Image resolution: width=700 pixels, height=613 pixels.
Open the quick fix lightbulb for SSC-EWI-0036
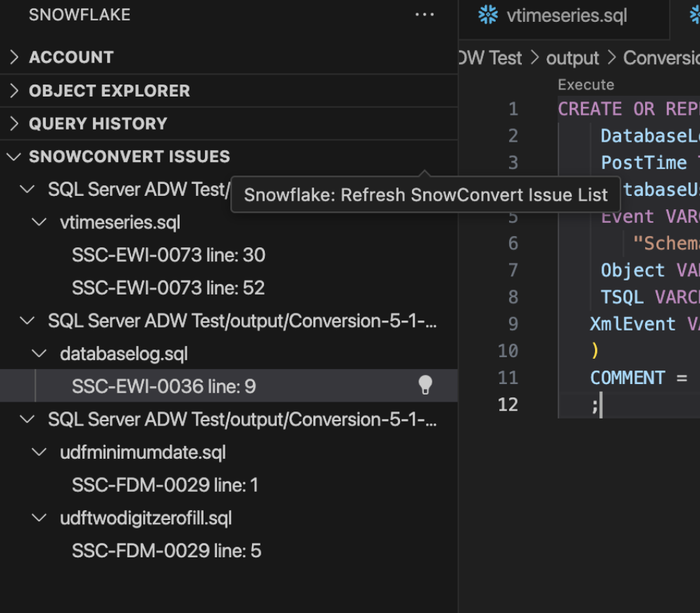[425, 385]
